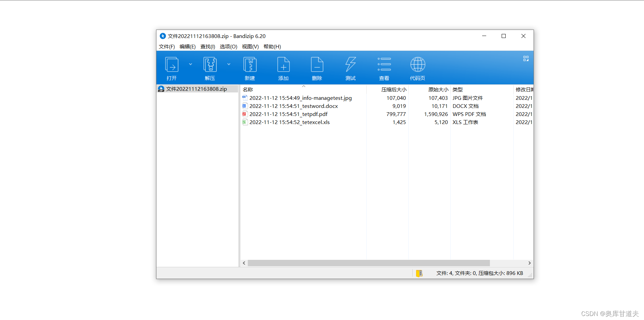Click the XLS icon of tetexcel.xls

click(245, 122)
